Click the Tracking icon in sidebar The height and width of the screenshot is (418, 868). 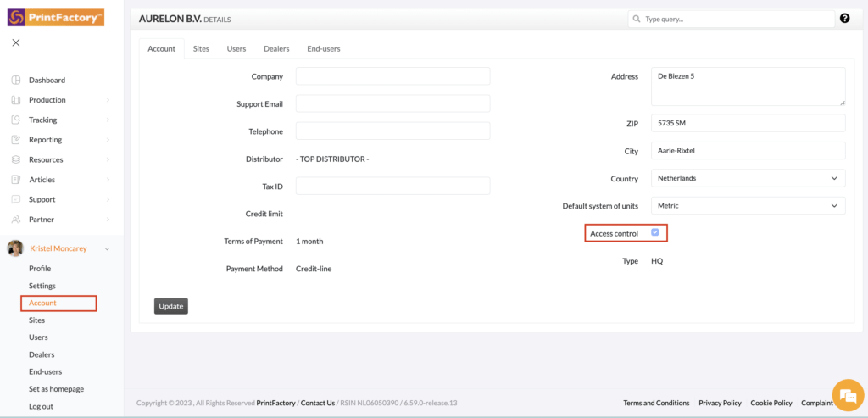(x=15, y=120)
